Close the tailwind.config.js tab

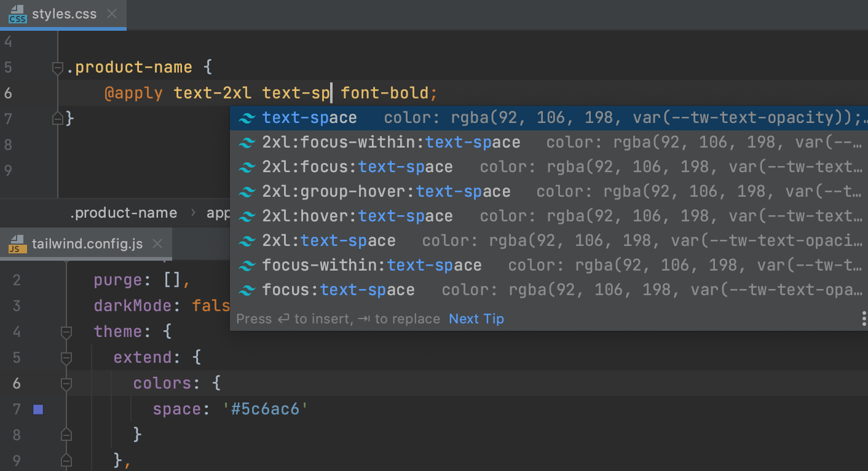(157, 244)
